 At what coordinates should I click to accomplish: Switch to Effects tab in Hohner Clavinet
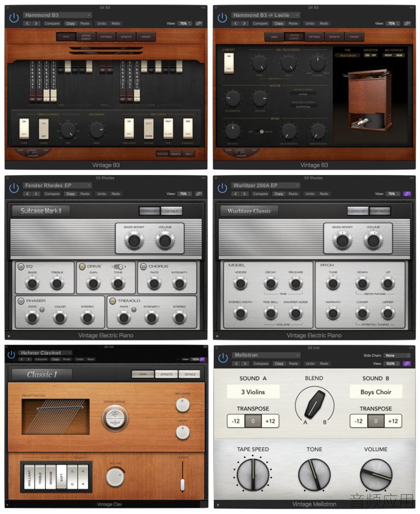click(167, 374)
